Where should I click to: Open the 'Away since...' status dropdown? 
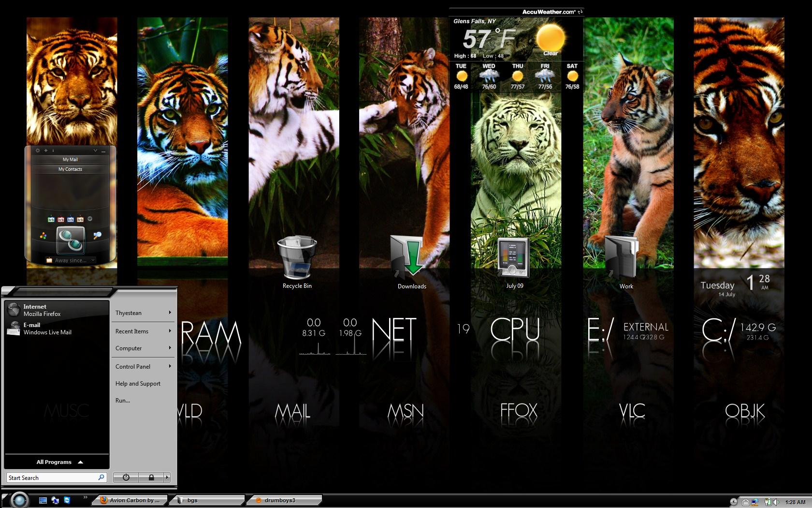click(x=71, y=260)
